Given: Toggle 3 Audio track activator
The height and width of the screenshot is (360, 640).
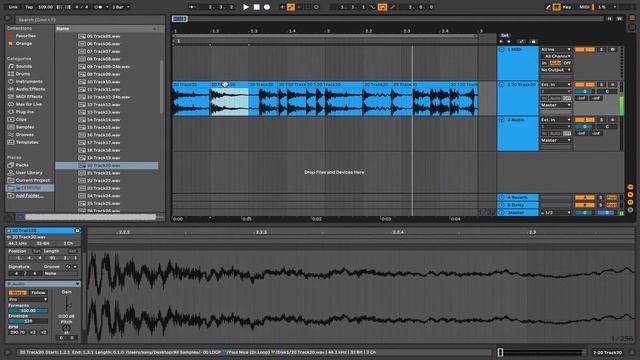Looking at the screenshot, I should click(584, 120).
